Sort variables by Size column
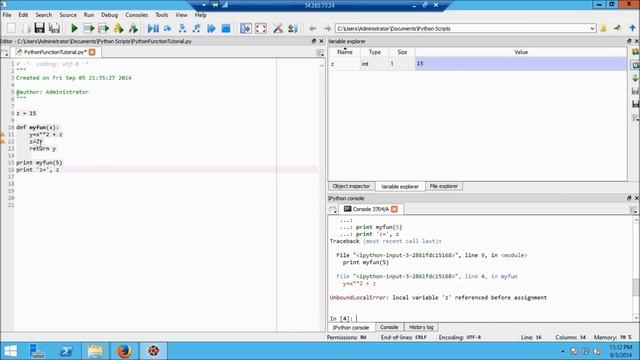The height and width of the screenshot is (360, 640). [402, 52]
